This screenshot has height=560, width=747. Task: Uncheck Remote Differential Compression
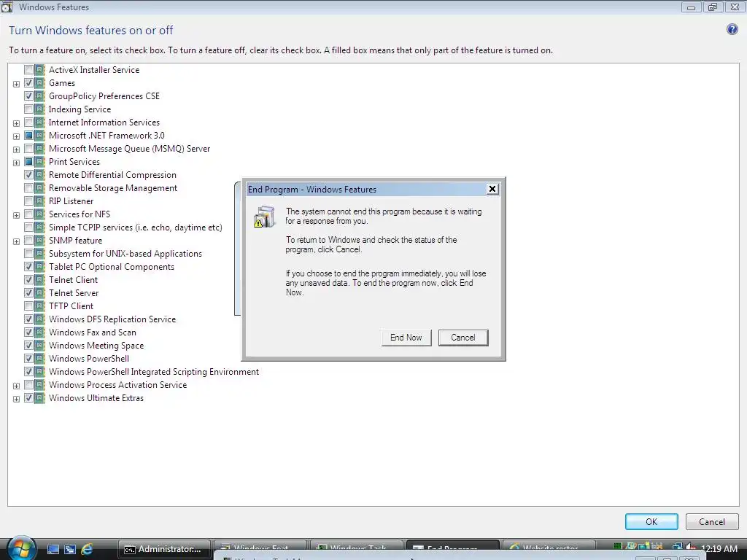28,175
